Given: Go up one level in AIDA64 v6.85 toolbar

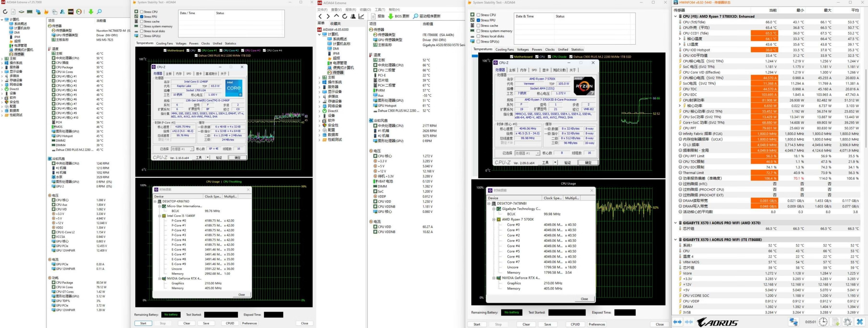Looking at the screenshot, I should tap(336, 16).
